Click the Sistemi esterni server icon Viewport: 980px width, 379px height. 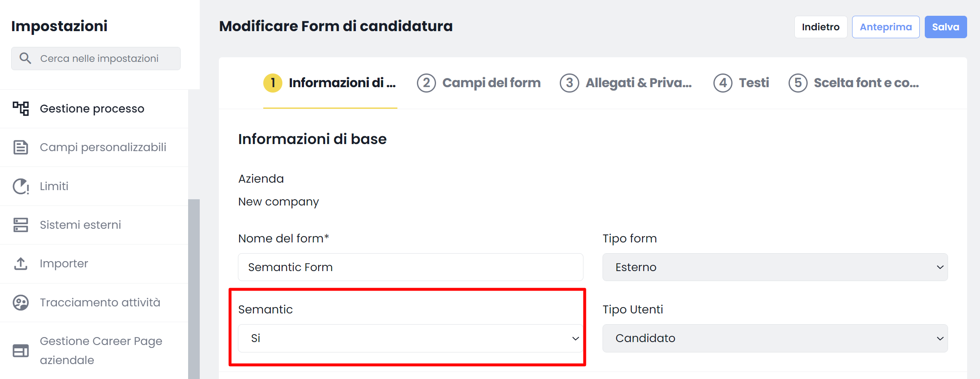(x=21, y=225)
